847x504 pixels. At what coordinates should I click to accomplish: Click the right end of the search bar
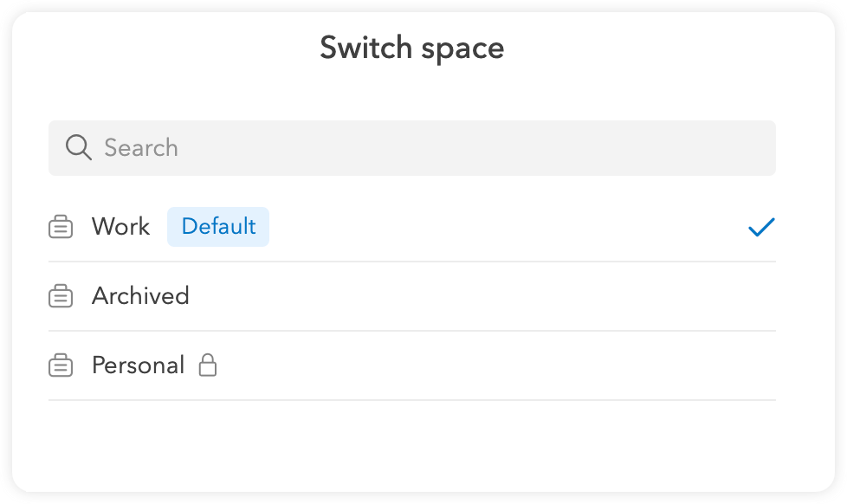(745, 148)
